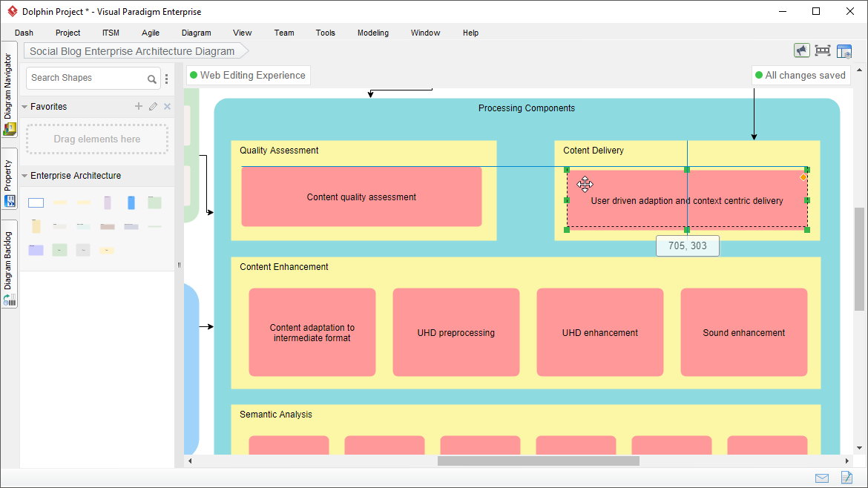Click the document note icon in status bar
This screenshot has height=488, width=868.
[846, 477]
